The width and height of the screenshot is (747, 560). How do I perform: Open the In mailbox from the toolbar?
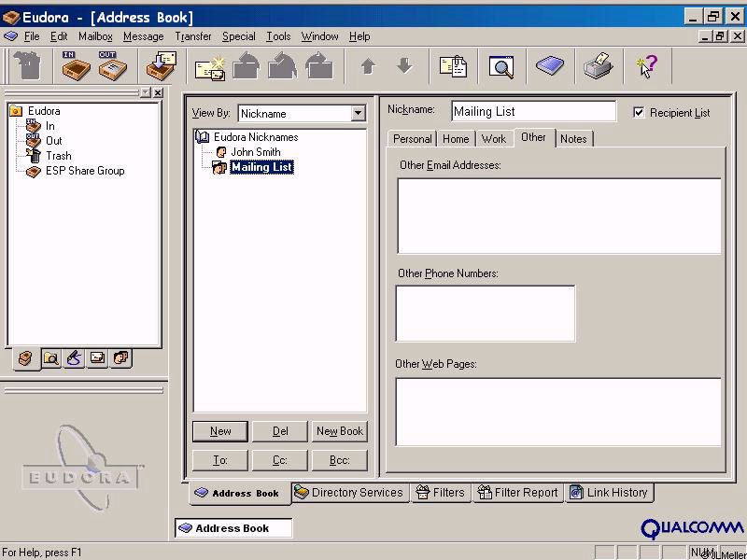(76, 65)
